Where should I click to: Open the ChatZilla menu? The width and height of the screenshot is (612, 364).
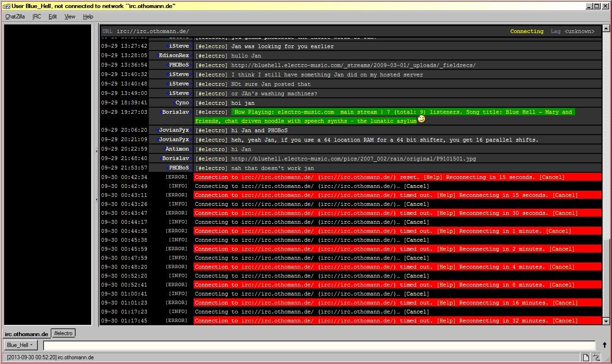(15, 17)
